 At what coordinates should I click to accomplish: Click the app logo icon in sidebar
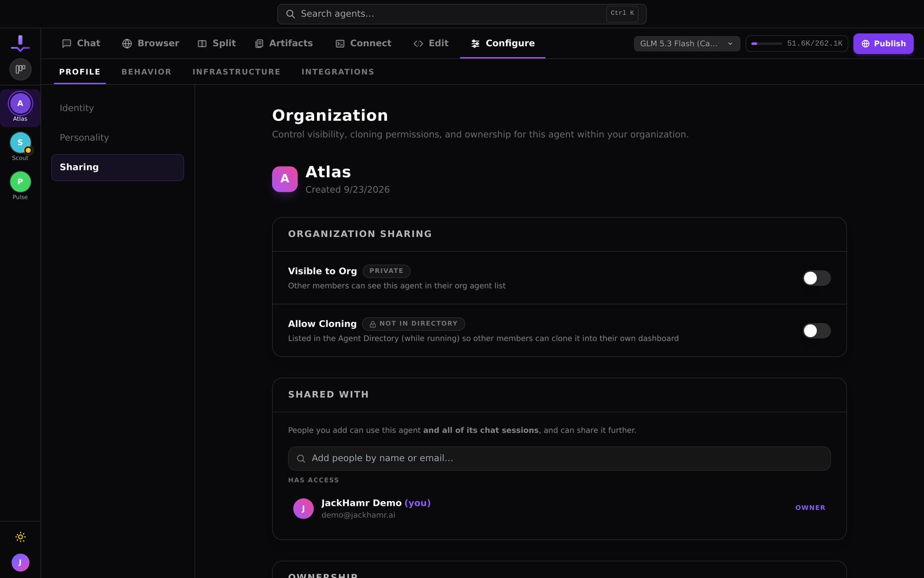pyautogui.click(x=20, y=43)
